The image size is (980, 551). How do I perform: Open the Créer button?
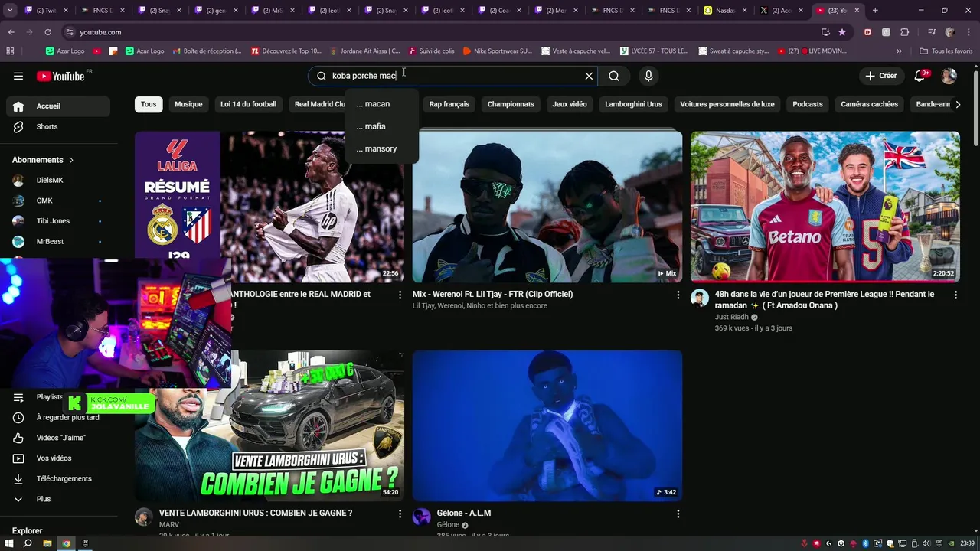pyautogui.click(x=880, y=76)
